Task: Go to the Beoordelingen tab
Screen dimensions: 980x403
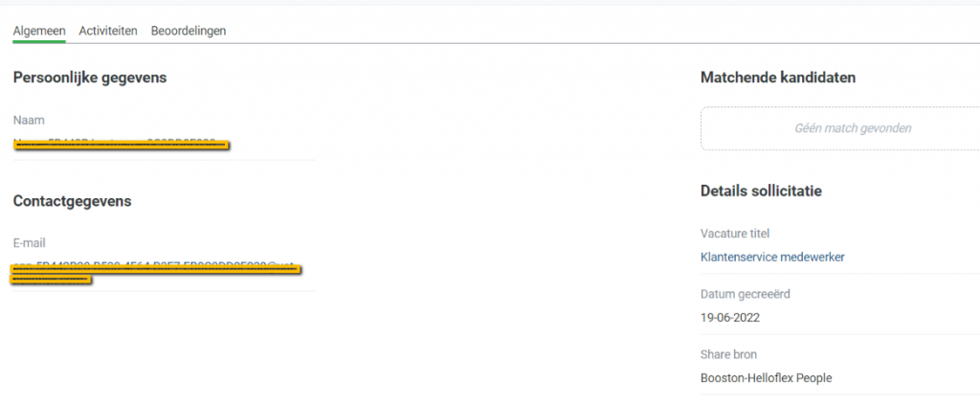Action: 189,31
